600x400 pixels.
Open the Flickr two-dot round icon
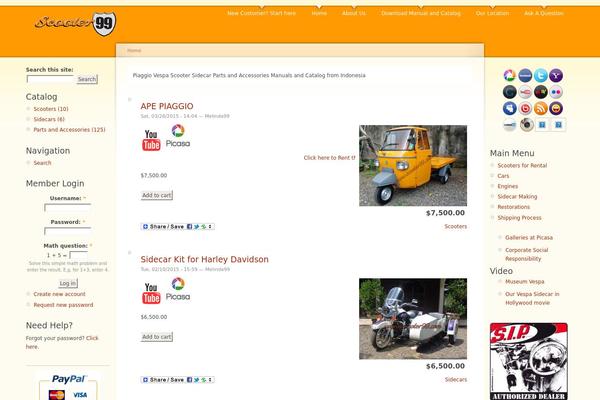(x=556, y=92)
